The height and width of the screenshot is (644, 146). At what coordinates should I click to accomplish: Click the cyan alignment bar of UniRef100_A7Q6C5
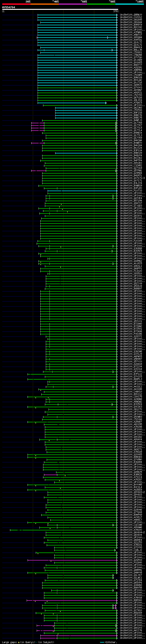pyautogui.click(x=72, y=103)
